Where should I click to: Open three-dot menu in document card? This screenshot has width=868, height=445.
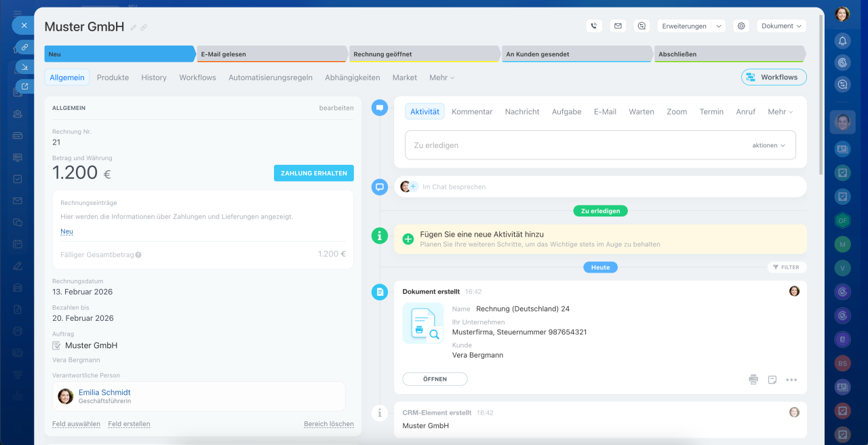click(x=791, y=380)
